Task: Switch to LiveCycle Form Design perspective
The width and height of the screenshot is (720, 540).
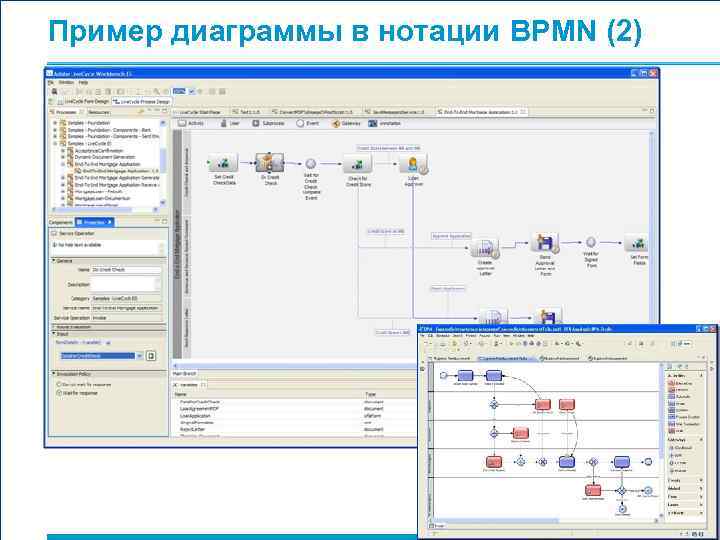Action: click(x=83, y=101)
